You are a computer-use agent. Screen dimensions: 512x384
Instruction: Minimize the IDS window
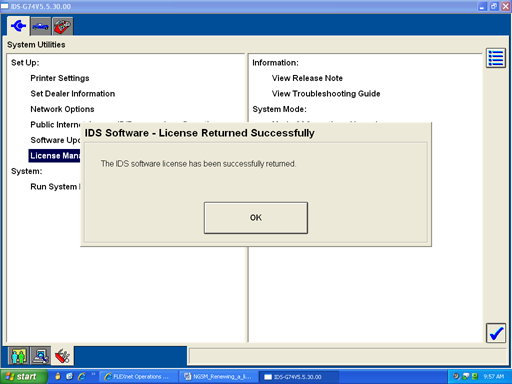pyautogui.click(x=482, y=6)
